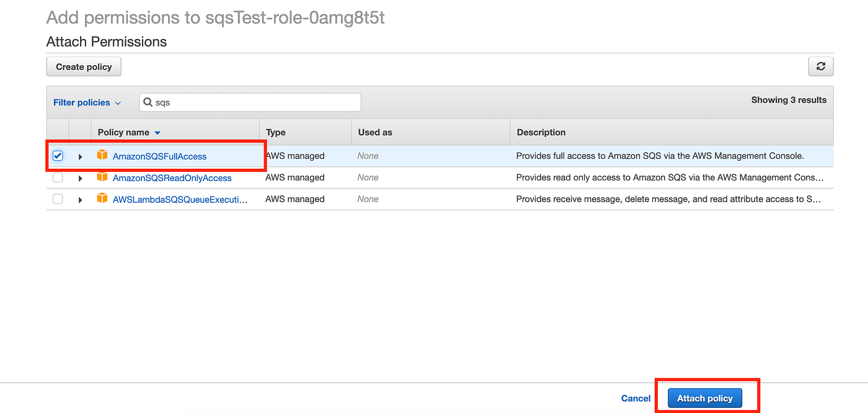Expand the AmazonSQSReadOnlyAccess policy details
The height and width of the screenshot is (413, 868).
(x=80, y=178)
